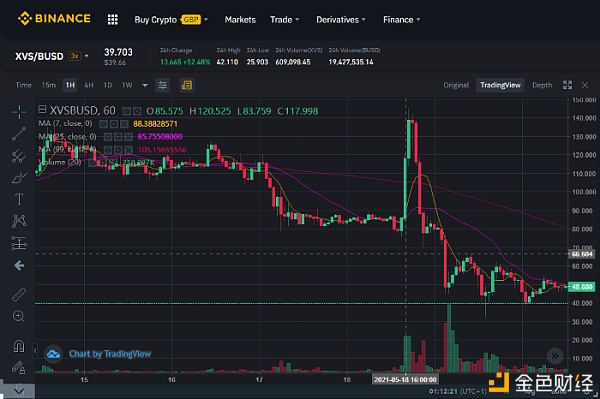Open the Markets page
Screen dimensions: 600x399
(x=240, y=20)
